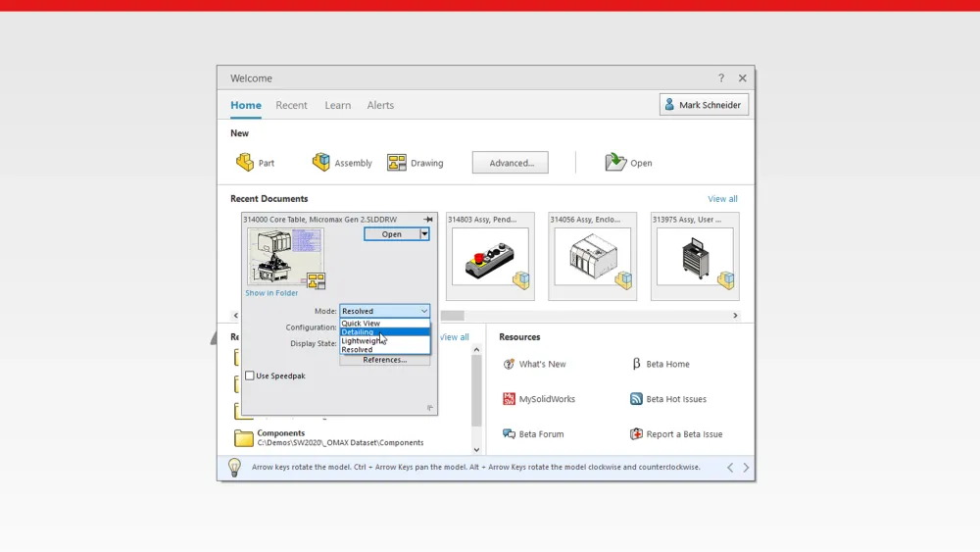Show previous tip with left arrow
980x552 pixels.
(730, 468)
